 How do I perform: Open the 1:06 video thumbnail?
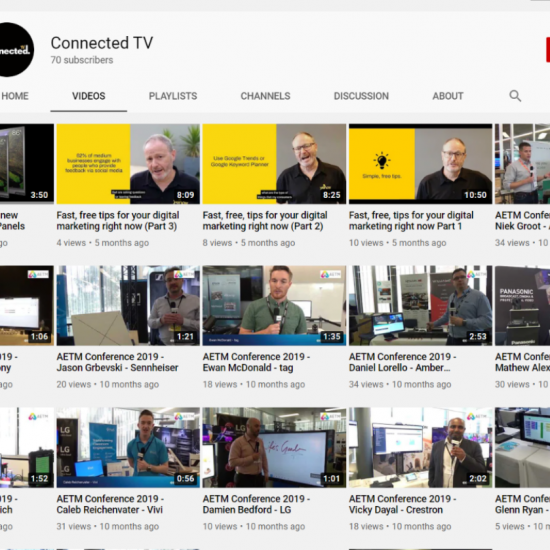tap(27, 306)
